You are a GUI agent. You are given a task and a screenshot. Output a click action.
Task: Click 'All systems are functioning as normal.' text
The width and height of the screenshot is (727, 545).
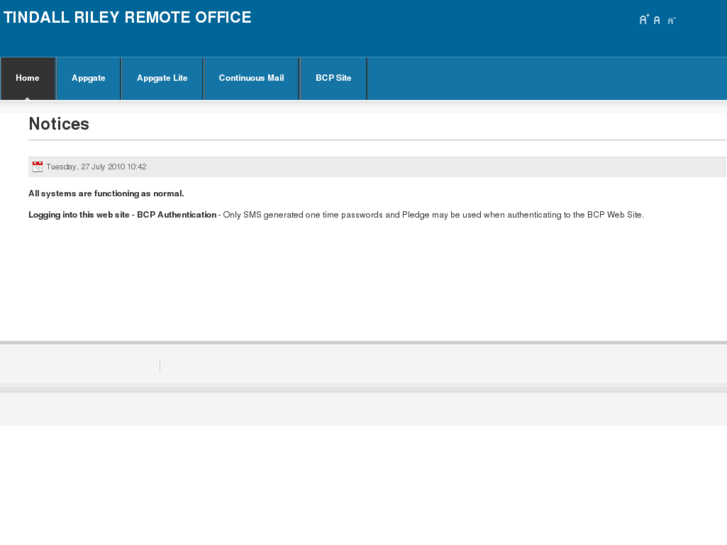106,193
